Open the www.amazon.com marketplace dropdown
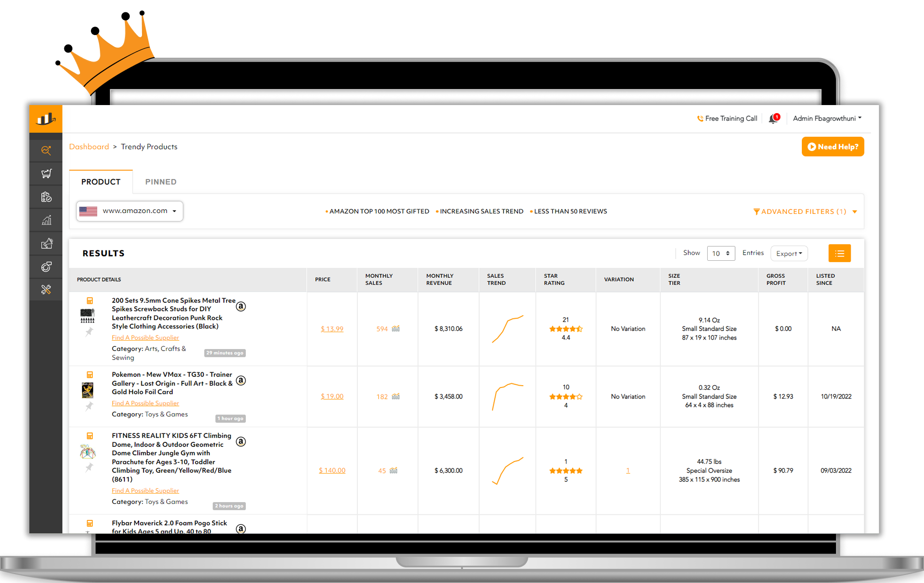This screenshot has width=924, height=583. coord(129,211)
